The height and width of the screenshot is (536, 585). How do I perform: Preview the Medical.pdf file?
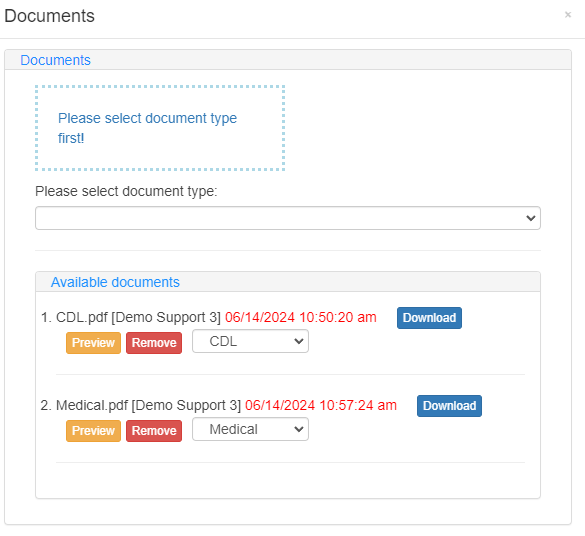[x=93, y=431]
